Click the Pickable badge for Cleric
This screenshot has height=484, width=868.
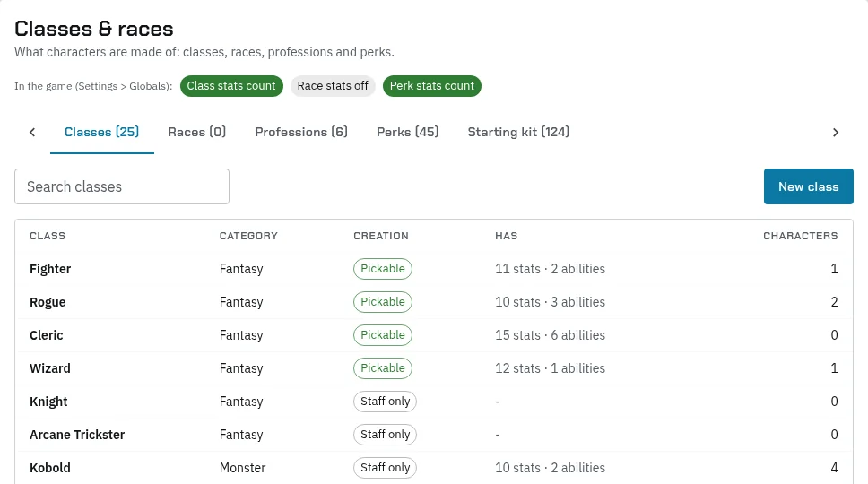coord(383,335)
